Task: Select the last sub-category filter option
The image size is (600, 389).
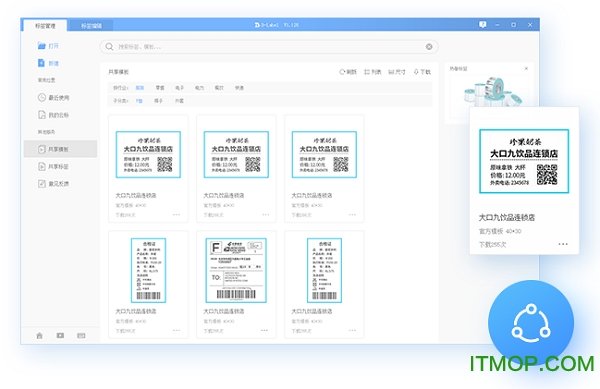Action: [x=179, y=101]
